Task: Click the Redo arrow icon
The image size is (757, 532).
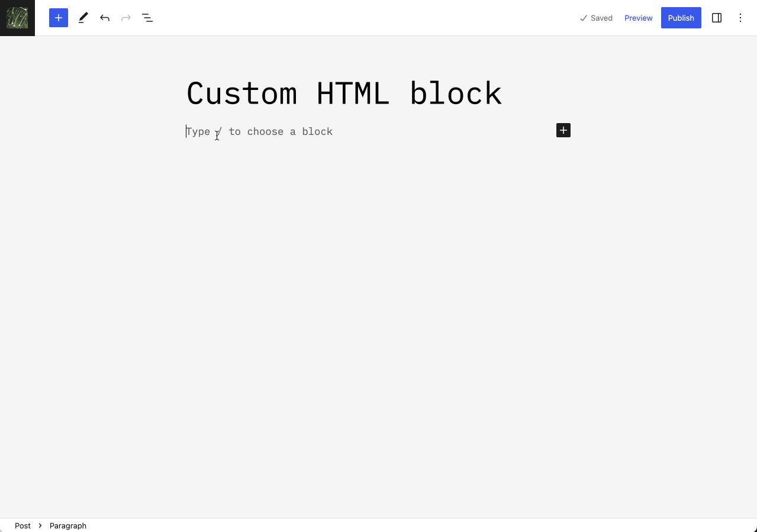Action: (x=125, y=18)
